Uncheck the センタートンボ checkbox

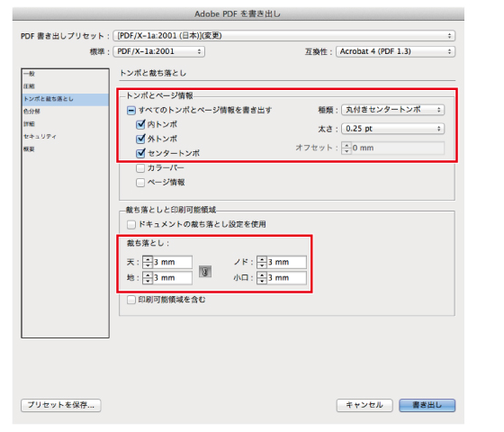tap(140, 153)
